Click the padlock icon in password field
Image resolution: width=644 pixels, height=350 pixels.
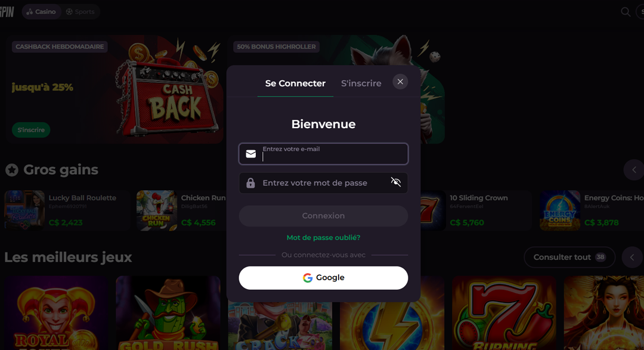coord(250,183)
